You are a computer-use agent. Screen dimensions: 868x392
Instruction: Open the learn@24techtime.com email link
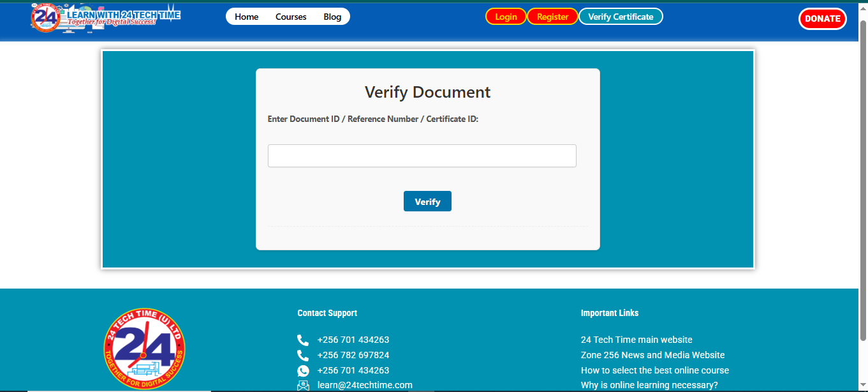click(365, 386)
